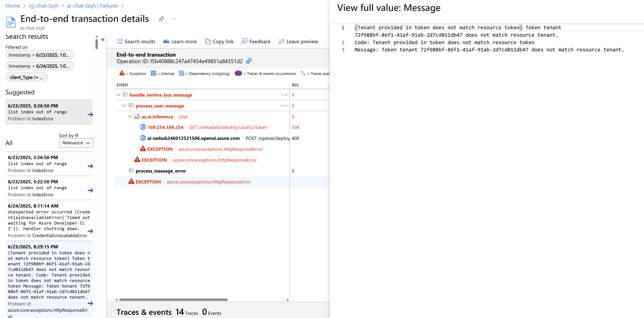Image resolution: width=644 pixels, height=318 pixels.
Task: Pin the End-to-end transaction details page
Action: pos(161,19)
